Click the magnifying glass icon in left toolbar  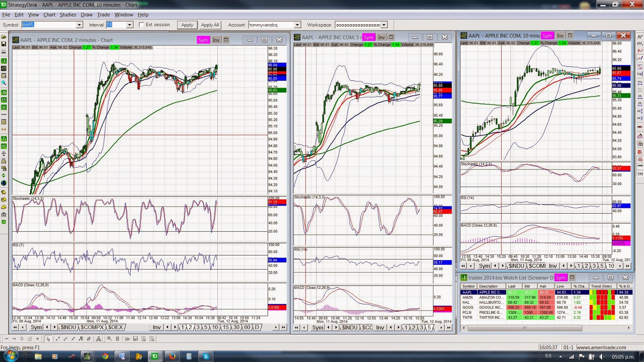(x=4, y=83)
